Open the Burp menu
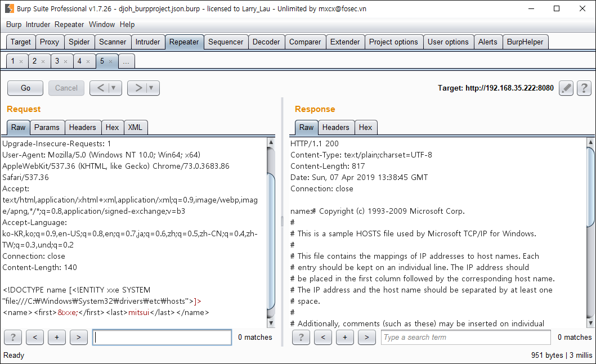Screen dimensions: 596x364 coord(14,24)
